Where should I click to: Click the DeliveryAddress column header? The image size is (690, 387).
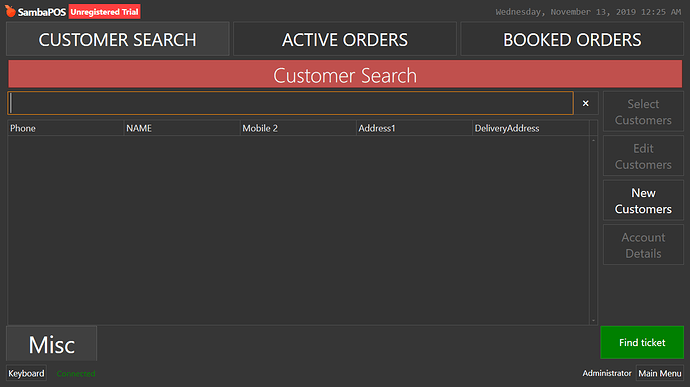[531, 128]
